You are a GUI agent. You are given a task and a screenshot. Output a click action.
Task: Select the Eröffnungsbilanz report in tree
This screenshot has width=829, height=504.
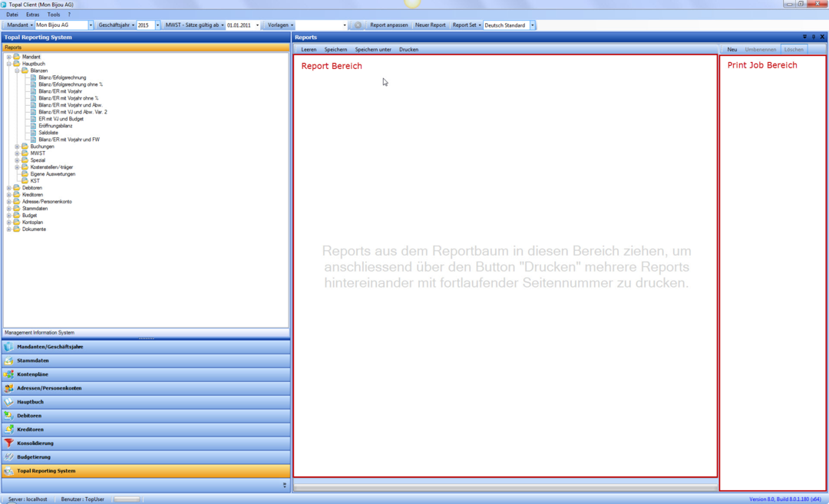(x=55, y=126)
